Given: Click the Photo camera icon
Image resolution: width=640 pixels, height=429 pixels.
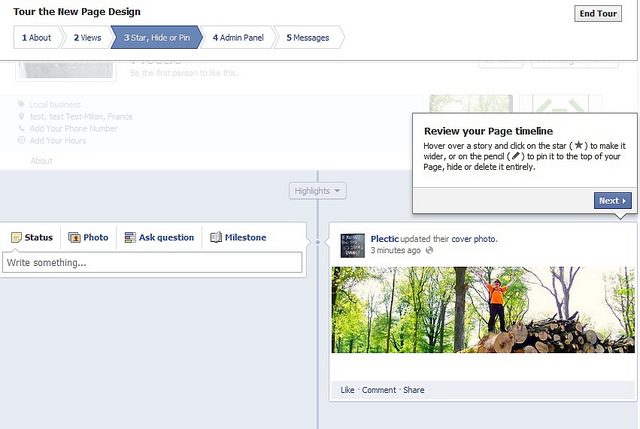Looking at the screenshot, I should pyautogui.click(x=74, y=237).
